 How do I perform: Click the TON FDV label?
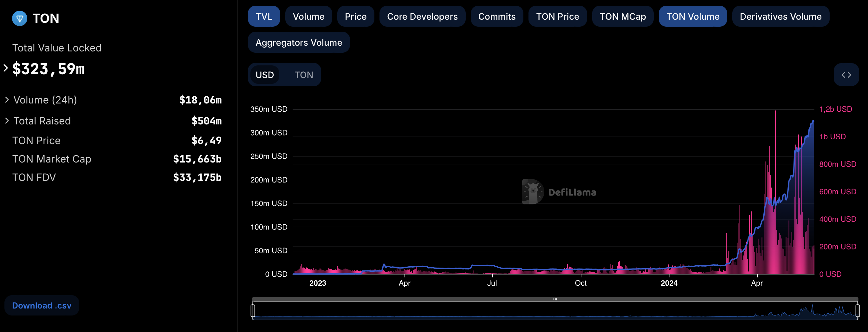tap(34, 177)
